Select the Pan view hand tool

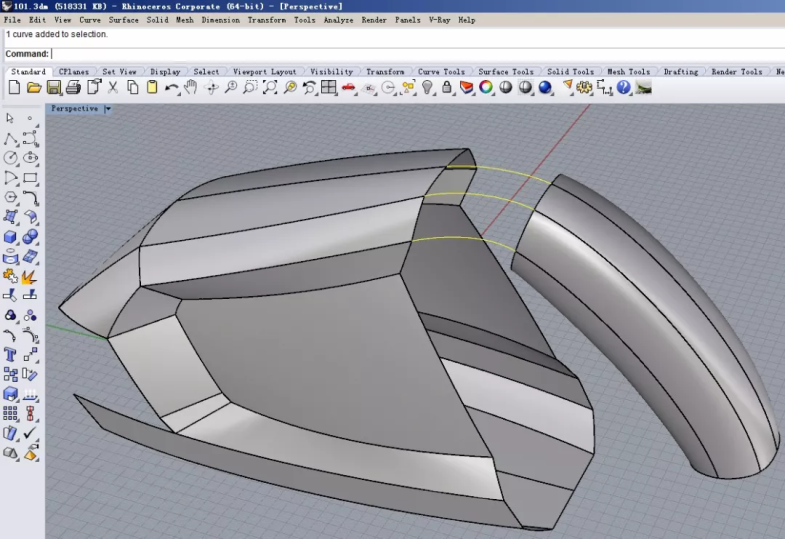[191, 88]
